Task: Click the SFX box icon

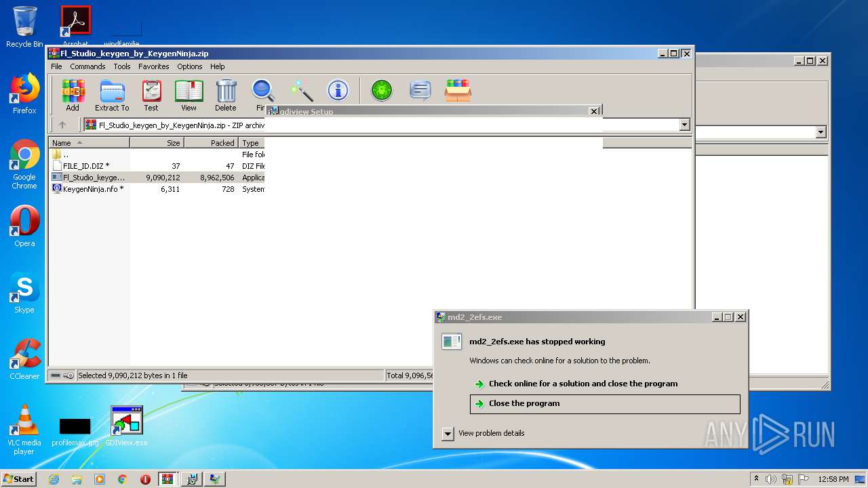Action: coord(458,91)
